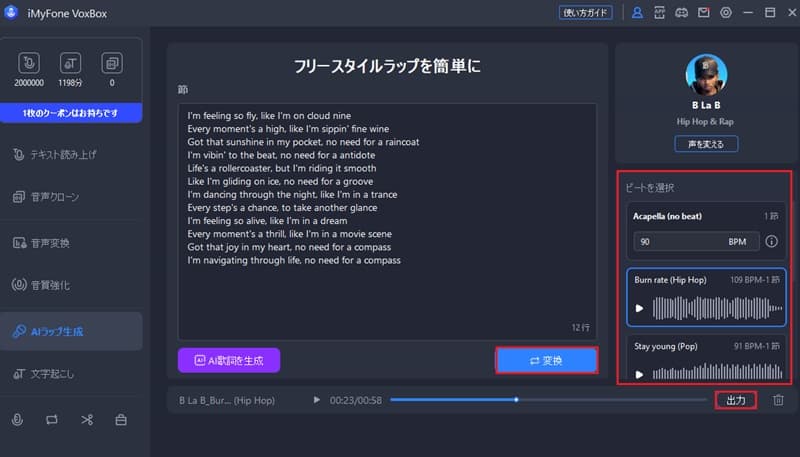Image resolution: width=800 pixels, height=457 pixels.
Task: Click the 声を変える button
Action: 706,144
